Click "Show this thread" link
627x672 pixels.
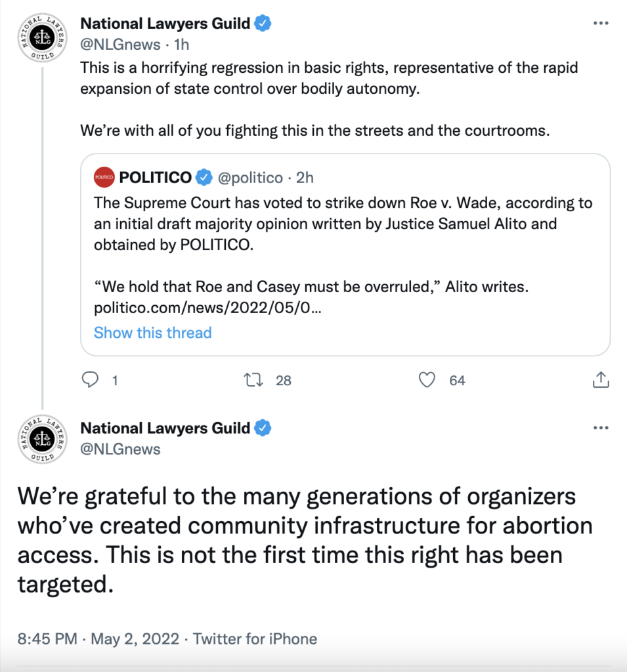point(152,333)
